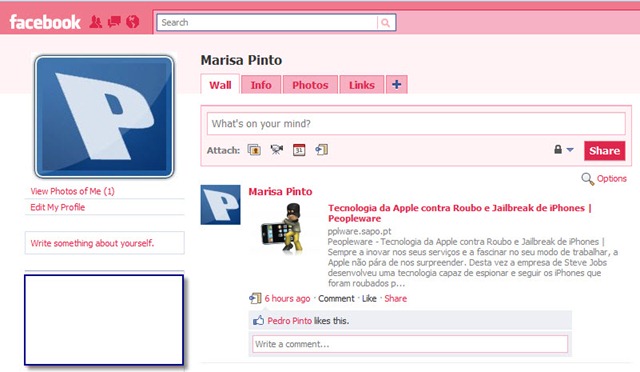Click the Share button in status box
This screenshot has height=372, width=640.
[x=604, y=151]
